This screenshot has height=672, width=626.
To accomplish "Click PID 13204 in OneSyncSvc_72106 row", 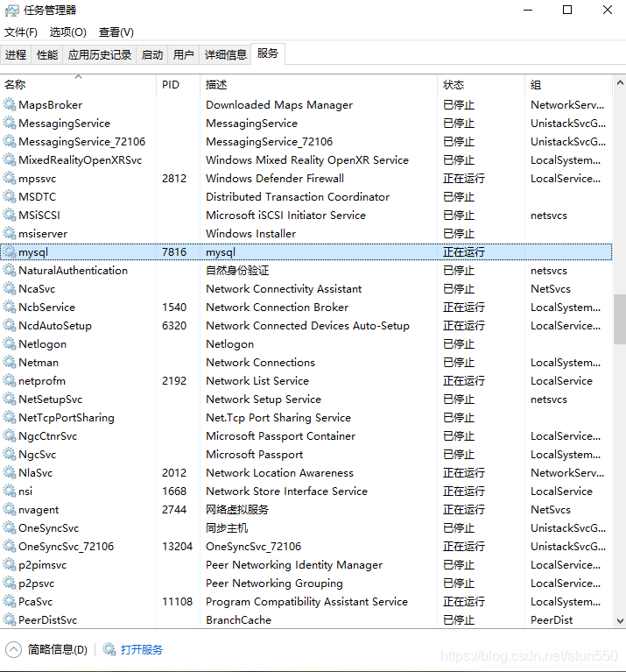I will tap(177, 547).
